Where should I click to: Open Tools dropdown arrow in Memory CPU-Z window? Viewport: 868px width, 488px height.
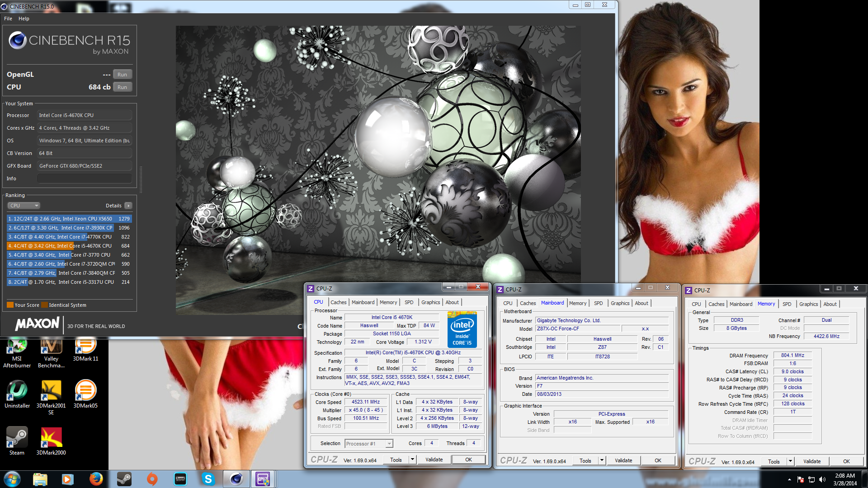coord(790,461)
